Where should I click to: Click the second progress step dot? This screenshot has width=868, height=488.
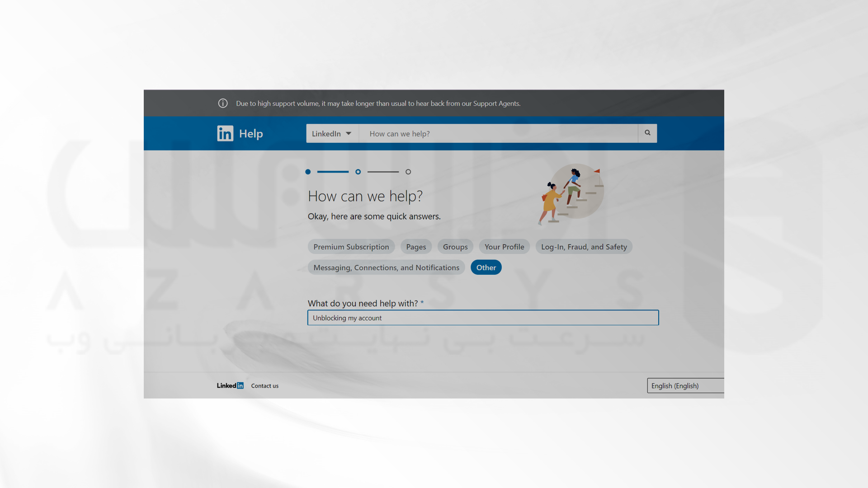pyautogui.click(x=358, y=172)
